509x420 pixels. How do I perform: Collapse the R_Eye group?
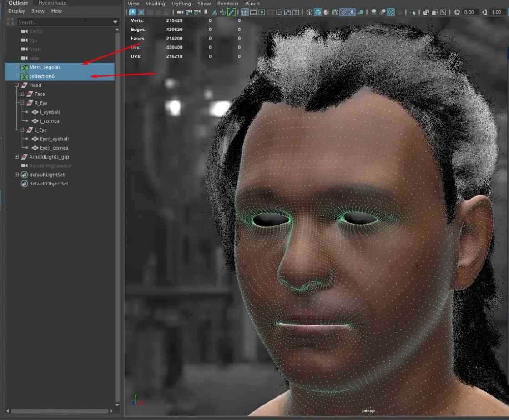pos(22,103)
